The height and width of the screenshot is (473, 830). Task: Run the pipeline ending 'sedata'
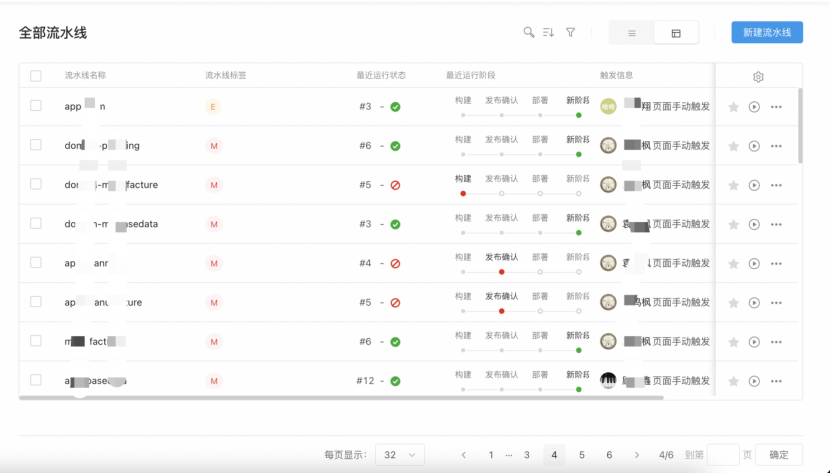754,224
